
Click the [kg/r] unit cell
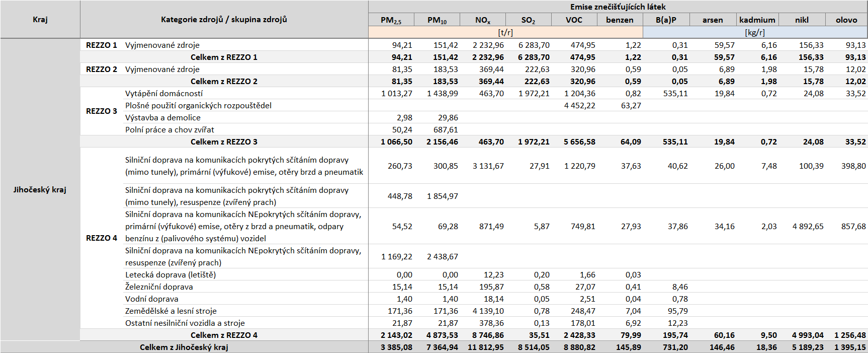click(755, 32)
